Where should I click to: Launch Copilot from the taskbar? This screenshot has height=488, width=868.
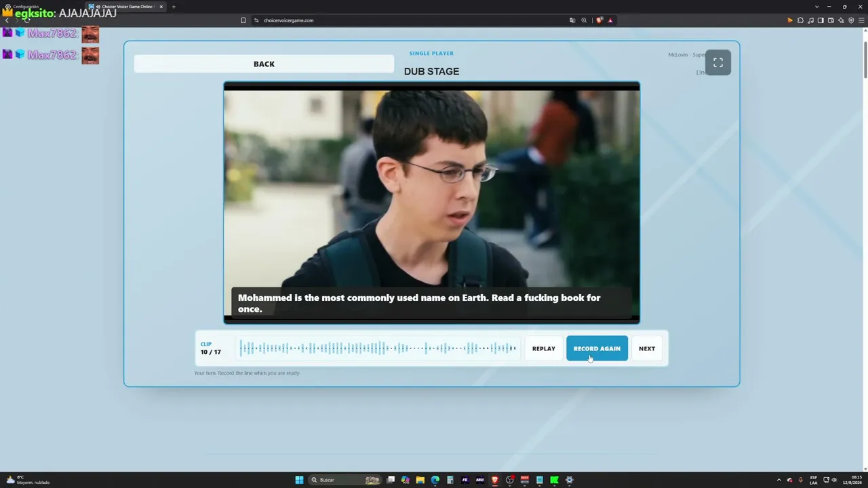(406, 480)
